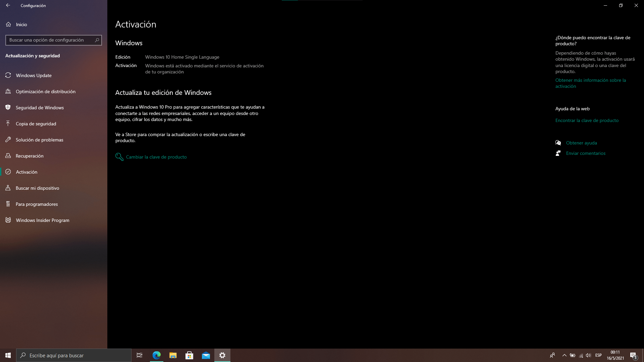Image resolution: width=644 pixels, height=362 pixels.
Task: Click Enviar comentarios link
Action: pyautogui.click(x=586, y=153)
